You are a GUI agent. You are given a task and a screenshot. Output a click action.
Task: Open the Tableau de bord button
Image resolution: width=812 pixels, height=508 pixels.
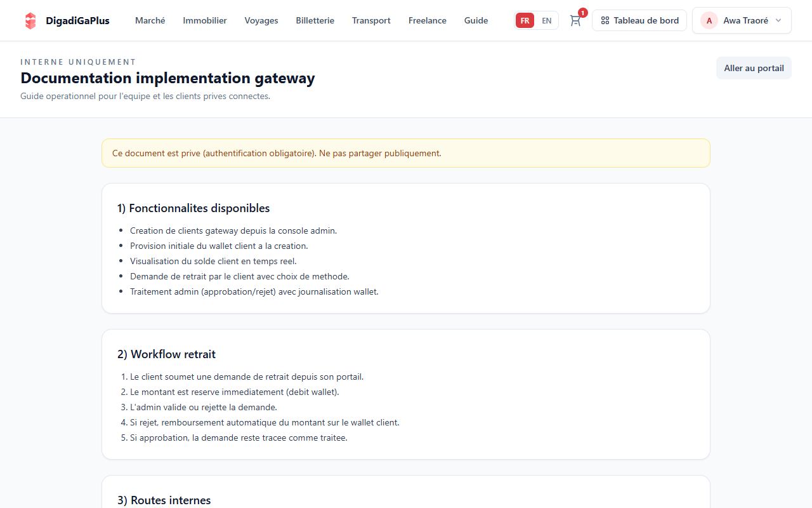(639, 20)
